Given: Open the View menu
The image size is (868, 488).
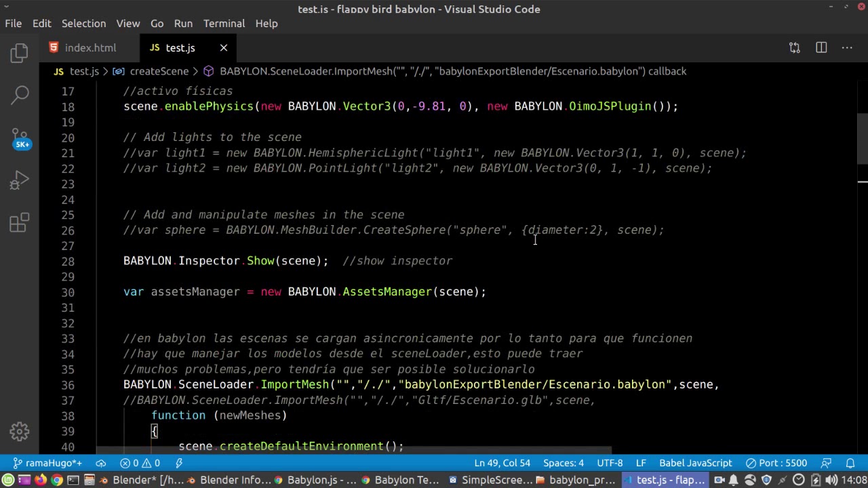Looking at the screenshot, I should tap(128, 23).
